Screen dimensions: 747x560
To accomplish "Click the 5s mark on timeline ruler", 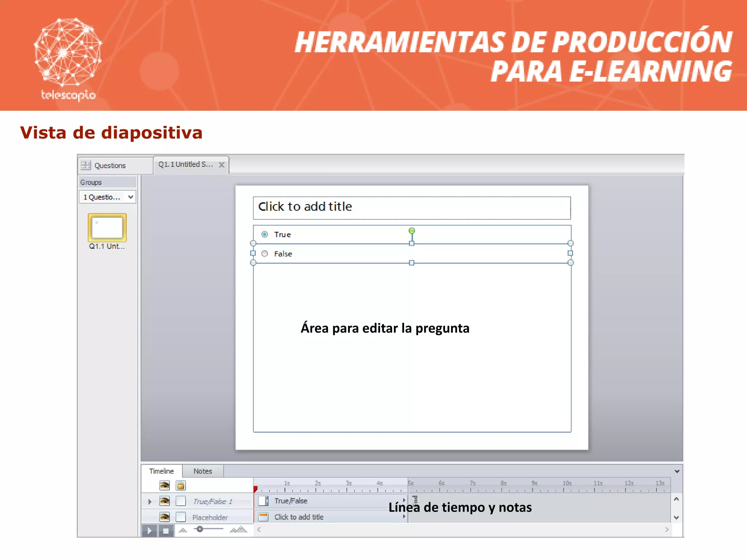I will (410, 483).
